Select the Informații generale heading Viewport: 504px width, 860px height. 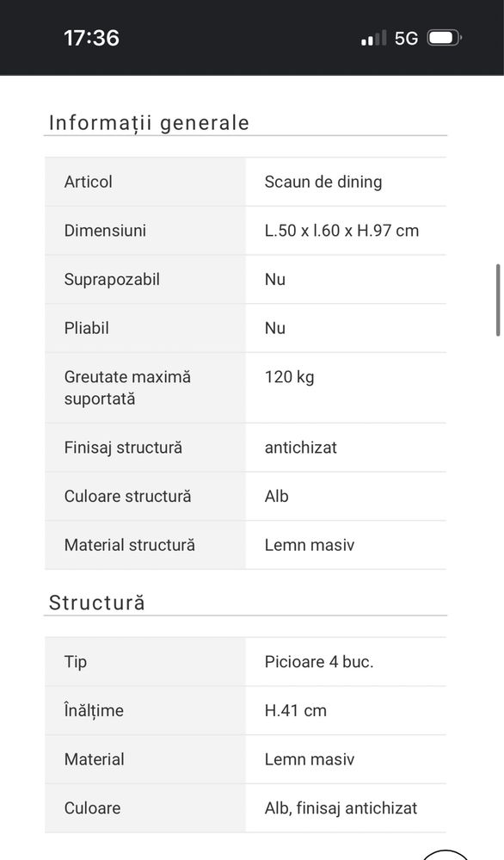[149, 122]
